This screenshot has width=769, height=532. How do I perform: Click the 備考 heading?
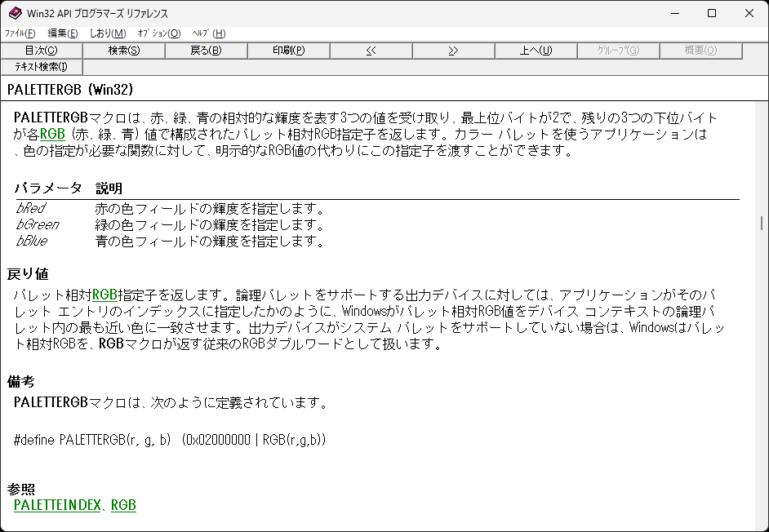pos(21,382)
